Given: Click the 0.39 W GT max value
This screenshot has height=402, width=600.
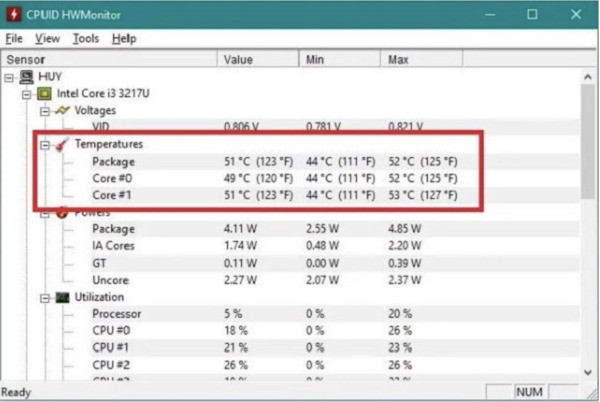Looking at the screenshot, I should click(x=404, y=263).
